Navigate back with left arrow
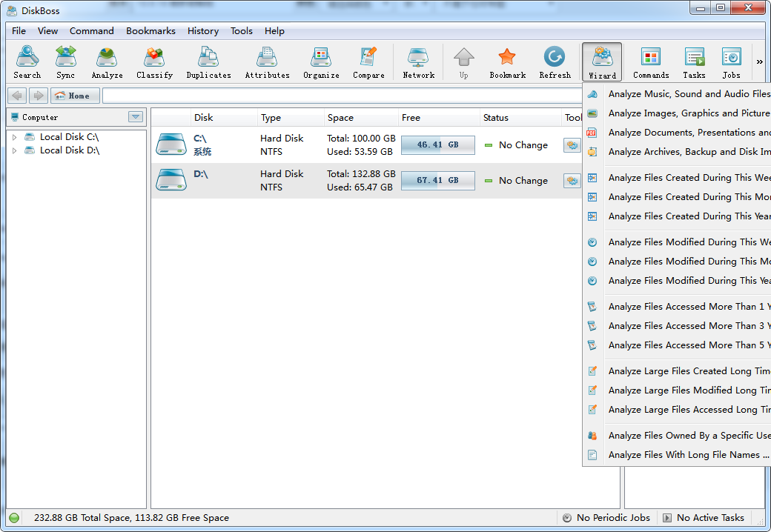This screenshot has width=771, height=532. [x=17, y=96]
